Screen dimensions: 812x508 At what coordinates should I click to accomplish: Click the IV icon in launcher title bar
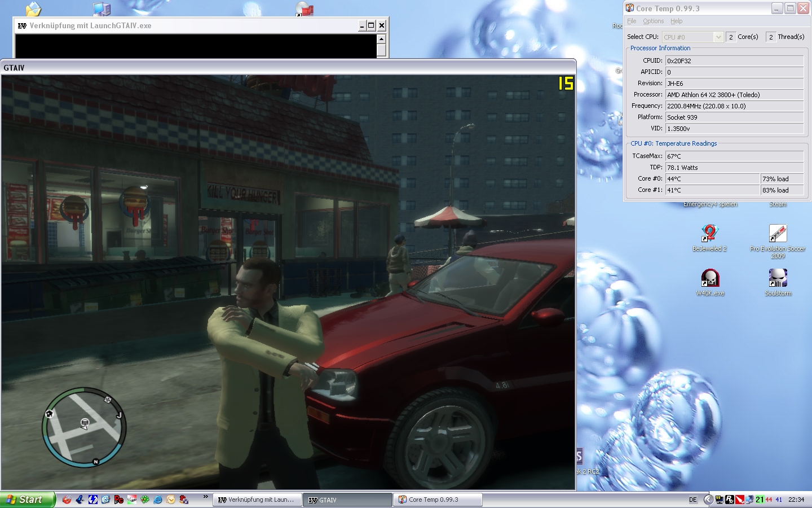[x=22, y=25]
